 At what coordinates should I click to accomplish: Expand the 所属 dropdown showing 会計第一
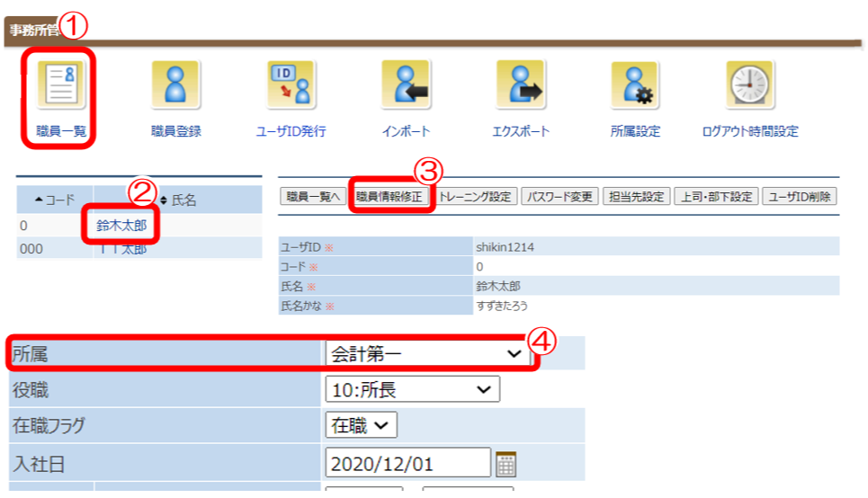426,353
